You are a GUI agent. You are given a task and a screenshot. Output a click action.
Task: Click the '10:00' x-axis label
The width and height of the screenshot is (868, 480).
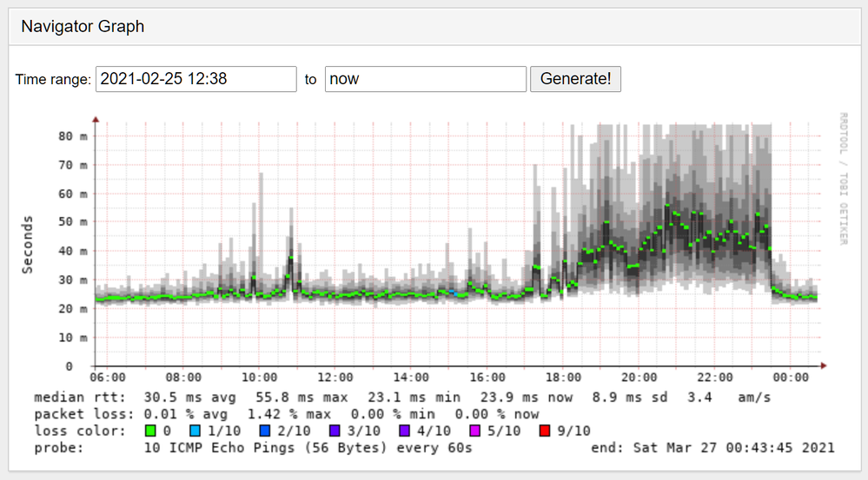tap(259, 378)
